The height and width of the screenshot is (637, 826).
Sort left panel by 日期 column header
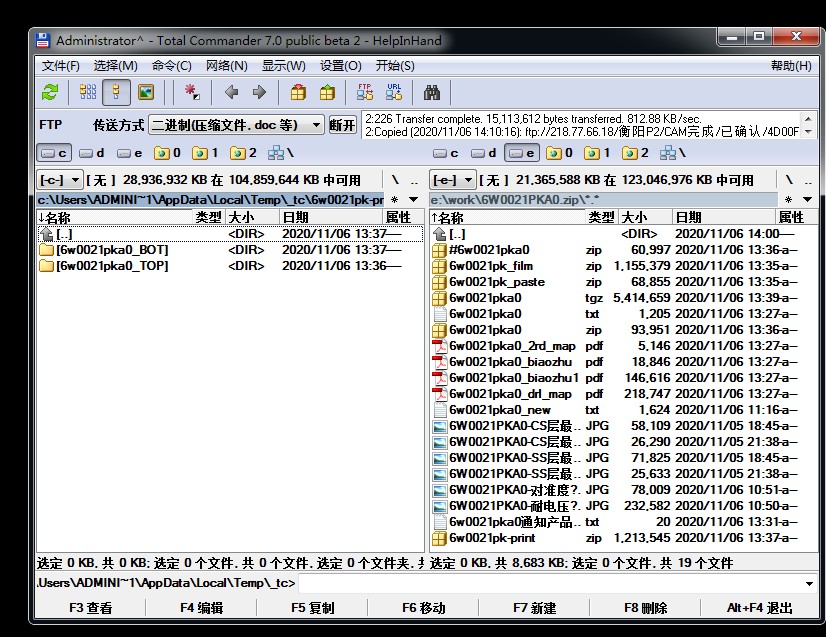tap(331, 217)
